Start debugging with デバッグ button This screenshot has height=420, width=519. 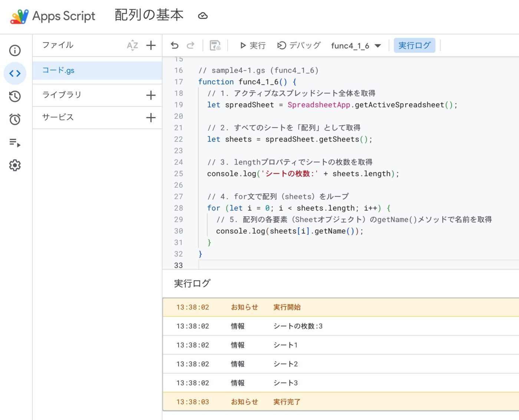point(299,46)
